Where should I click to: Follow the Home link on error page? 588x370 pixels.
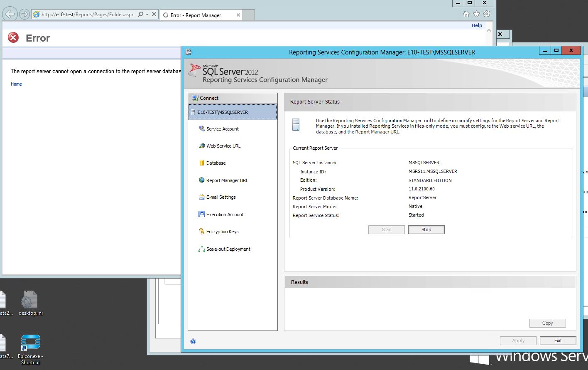click(16, 84)
